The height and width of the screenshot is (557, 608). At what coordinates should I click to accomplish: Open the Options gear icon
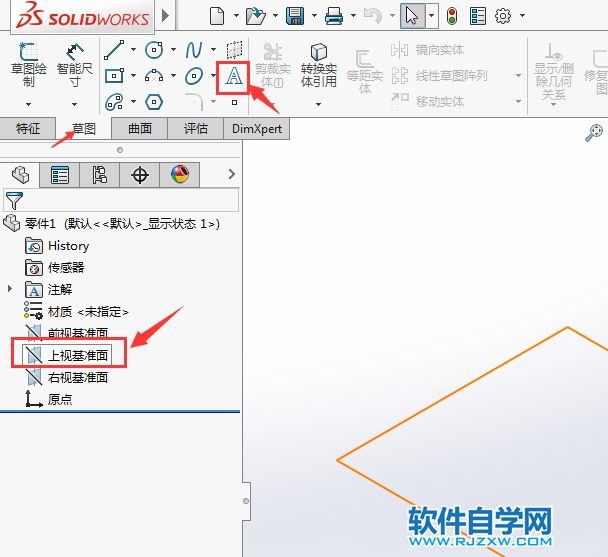click(x=503, y=16)
